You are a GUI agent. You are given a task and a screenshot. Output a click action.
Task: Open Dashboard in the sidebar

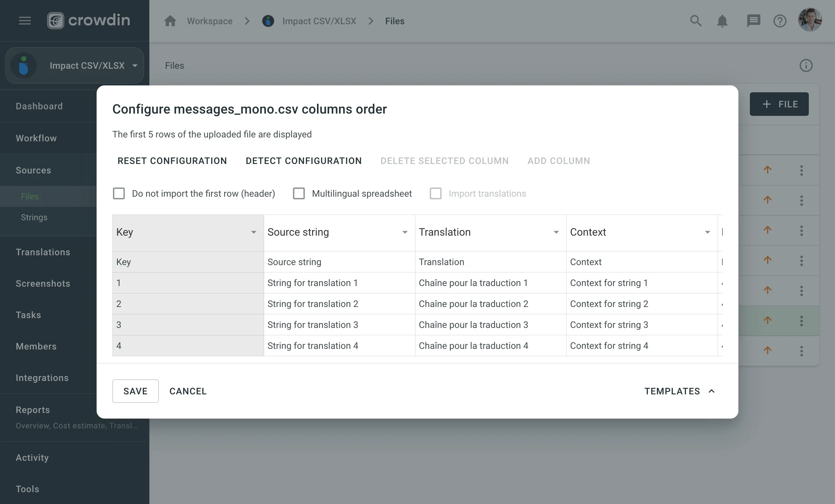(x=39, y=106)
